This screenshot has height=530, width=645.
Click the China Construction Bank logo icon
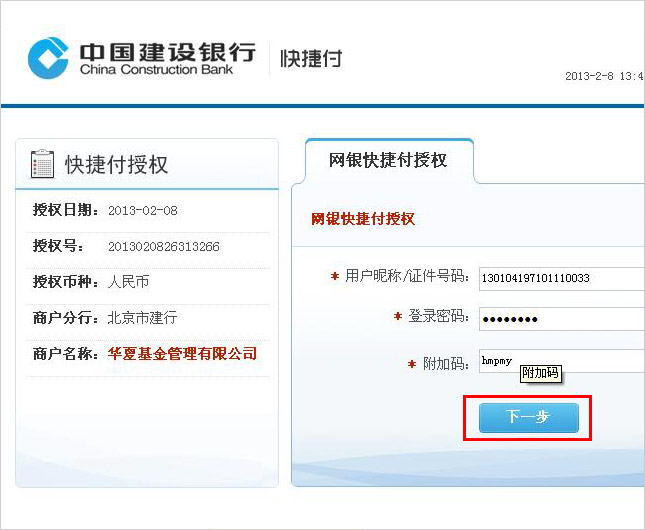[48, 58]
